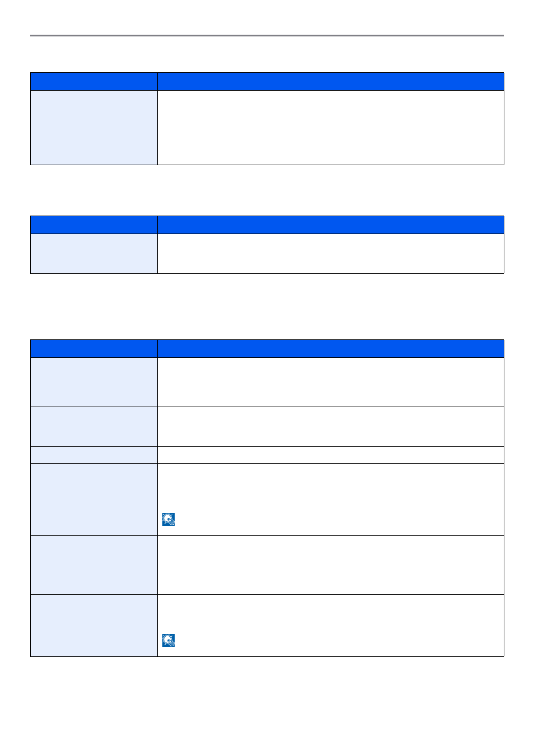Screen dimensions: 534x756
Task: Click the first light-blue item cell in the bottom table
Action: [x=94, y=382]
